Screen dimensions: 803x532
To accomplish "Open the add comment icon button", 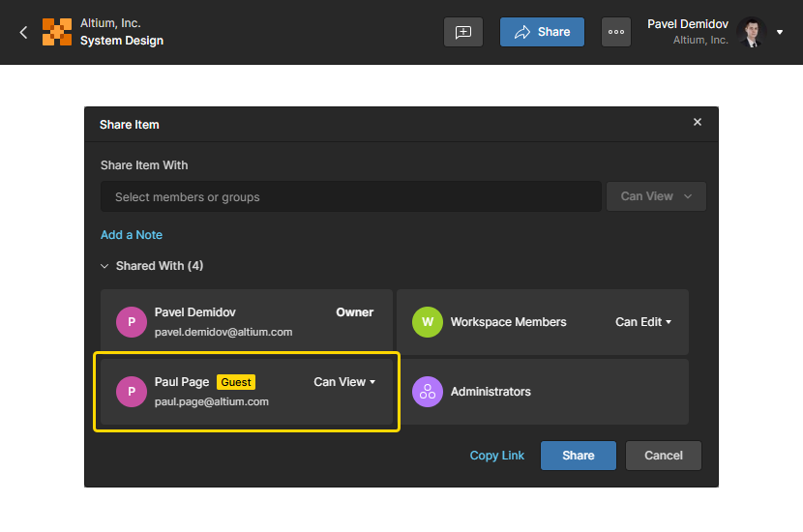I will coord(463,32).
